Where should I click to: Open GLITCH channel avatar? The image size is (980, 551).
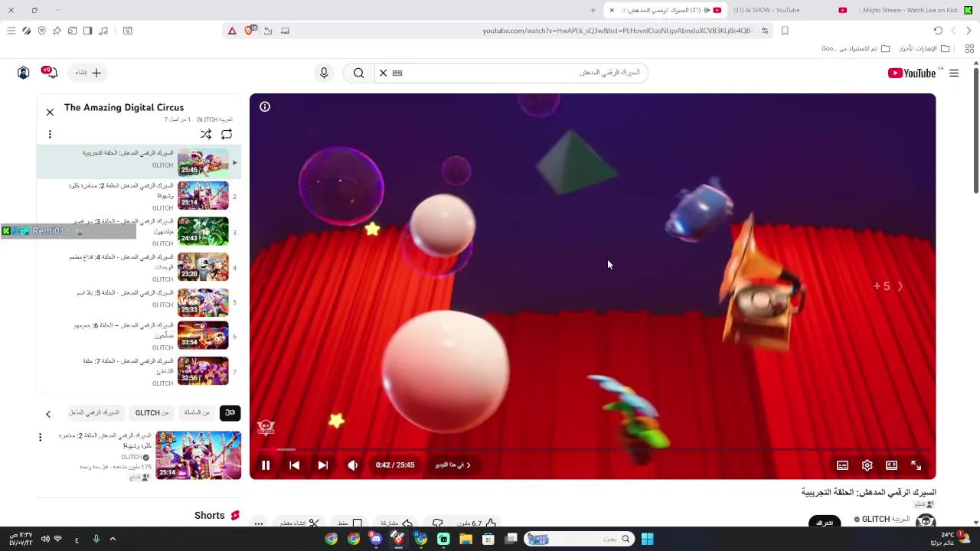[926, 521]
